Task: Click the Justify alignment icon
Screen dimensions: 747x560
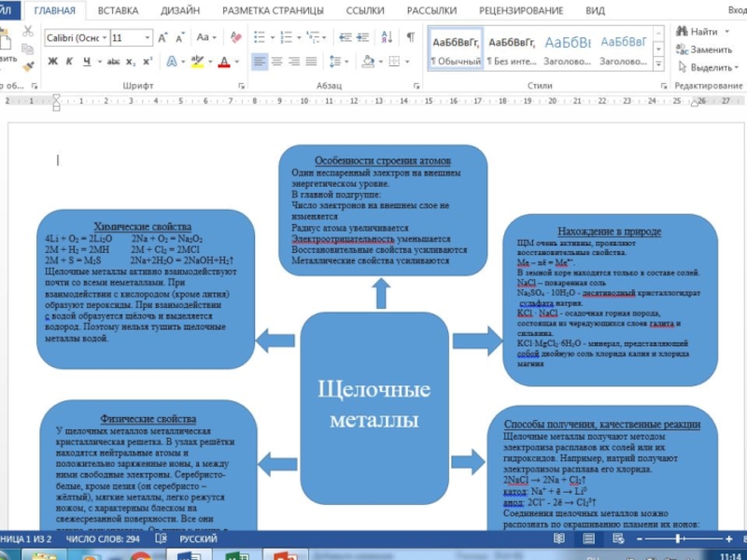Action: [x=313, y=62]
